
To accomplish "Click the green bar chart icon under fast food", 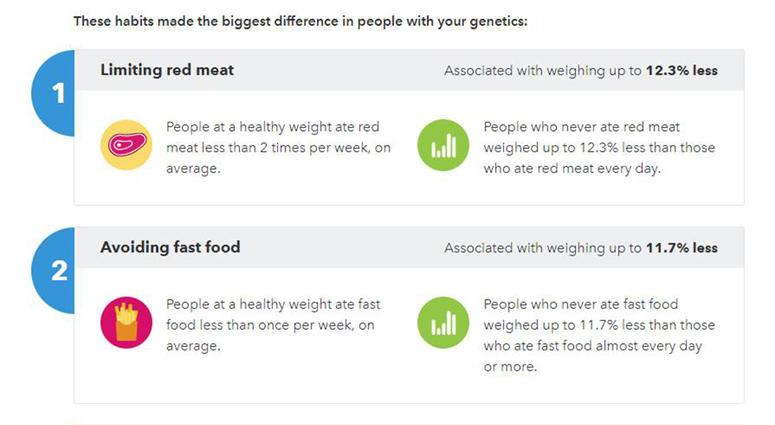I will [x=443, y=322].
